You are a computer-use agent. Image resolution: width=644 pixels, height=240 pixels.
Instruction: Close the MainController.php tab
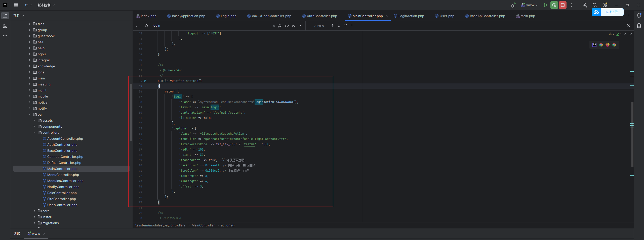[x=387, y=16]
